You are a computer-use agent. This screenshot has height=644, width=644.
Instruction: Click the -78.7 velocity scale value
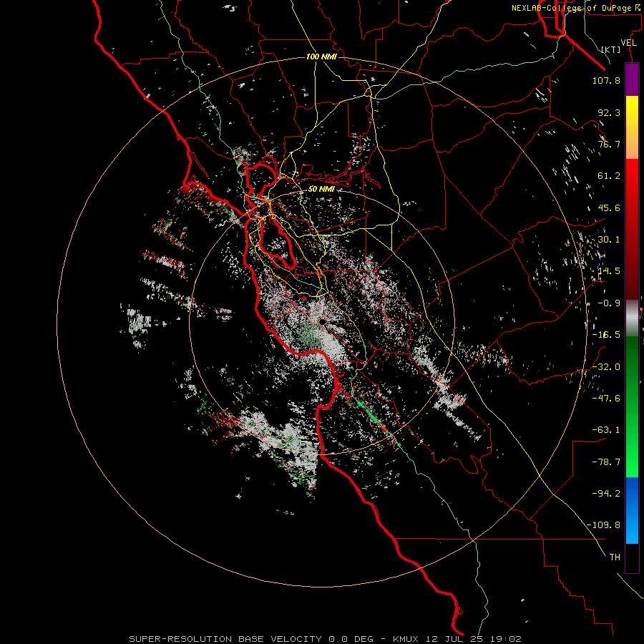pyautogui.click(x=606, y=462)
